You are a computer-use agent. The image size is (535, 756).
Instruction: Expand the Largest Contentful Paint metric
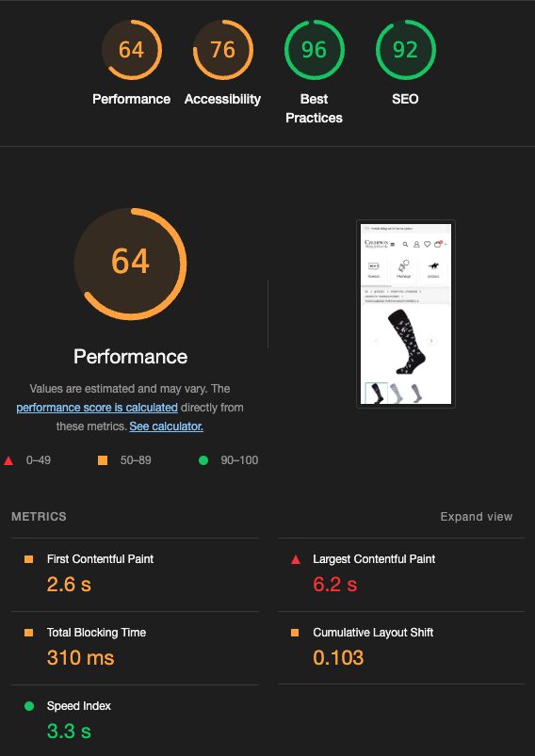click(x=401, y=574)
